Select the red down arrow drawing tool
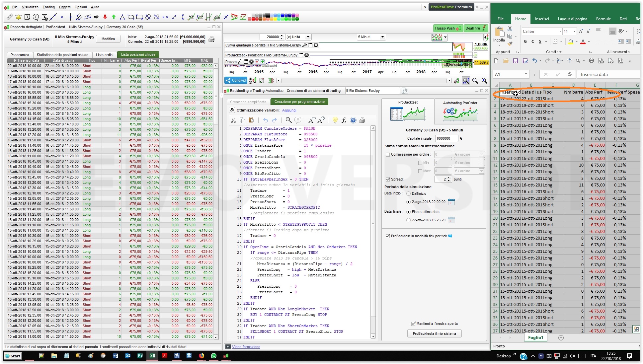Screen dimensions: 643x364 (x=105, y=17)
